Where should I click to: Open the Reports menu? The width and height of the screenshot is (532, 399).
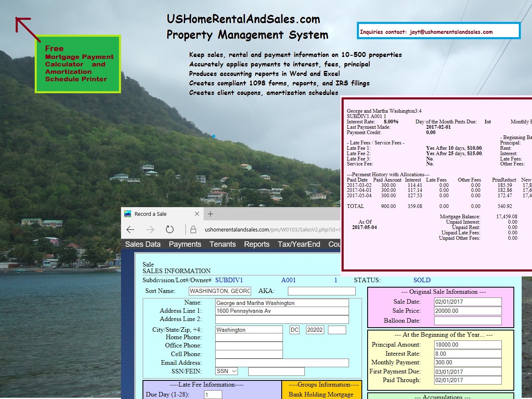[x=256, y=244]
